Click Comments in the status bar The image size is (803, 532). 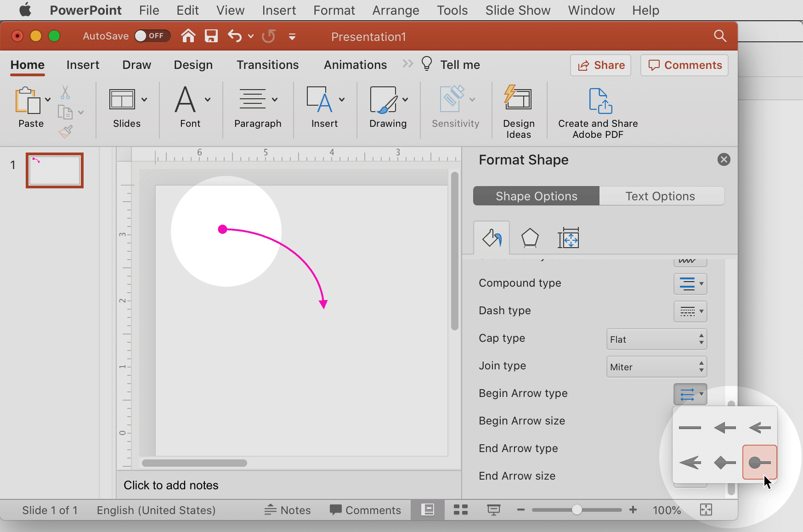[365, 510]
